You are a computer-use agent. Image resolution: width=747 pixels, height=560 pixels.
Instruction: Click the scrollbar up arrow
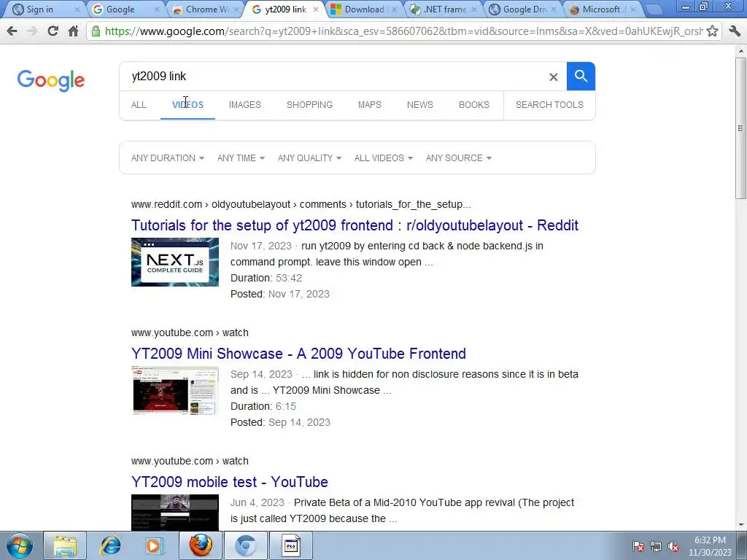740,50
